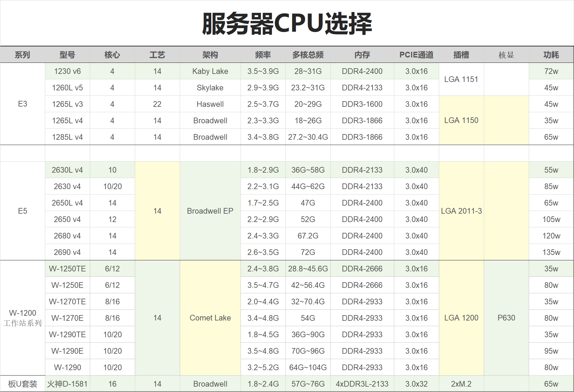Select the LGA 1151 socket cell
The image size is (574, 392).
(x=461, y=79)
